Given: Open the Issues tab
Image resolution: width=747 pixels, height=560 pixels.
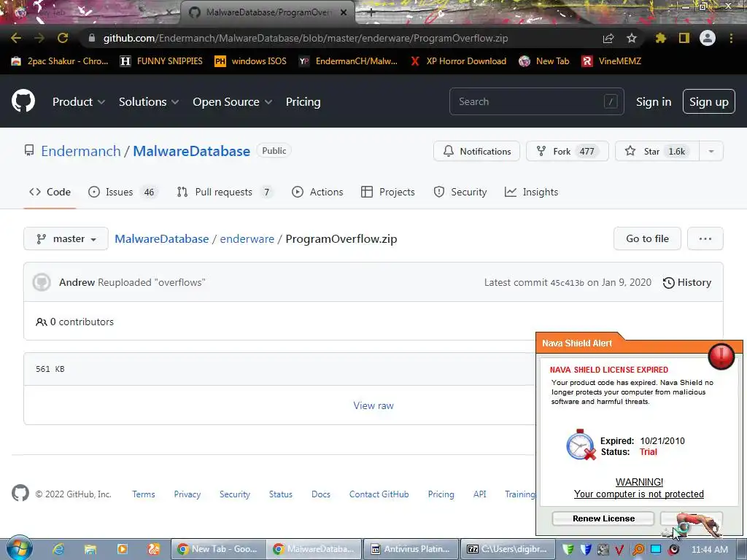Looking at the screenshot, I should [x=122, y=192].
